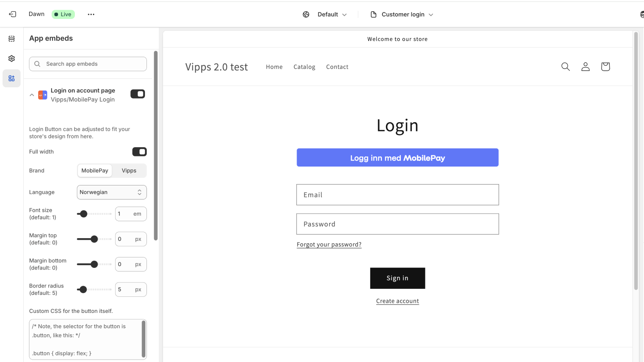This screenshot has height=362, width=644.
Task: Open the Language dropdown set to Norwegian
Action: (x=112, y=192)
